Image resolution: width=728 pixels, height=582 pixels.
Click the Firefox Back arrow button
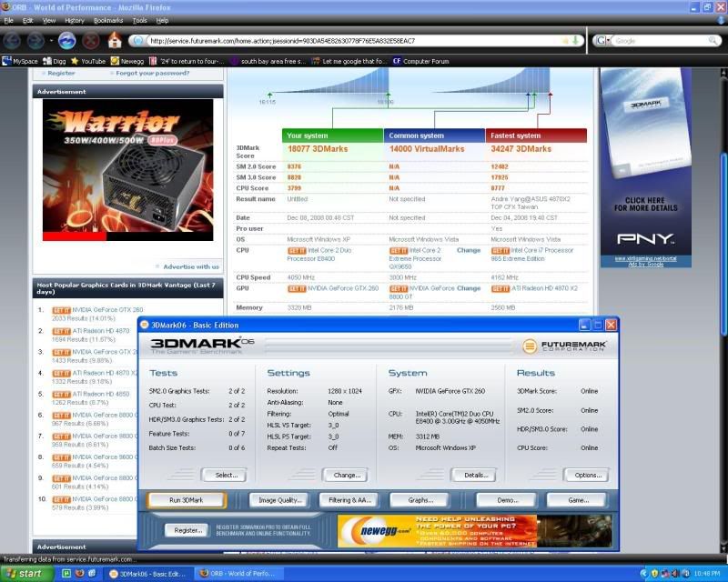click(12, 41)
